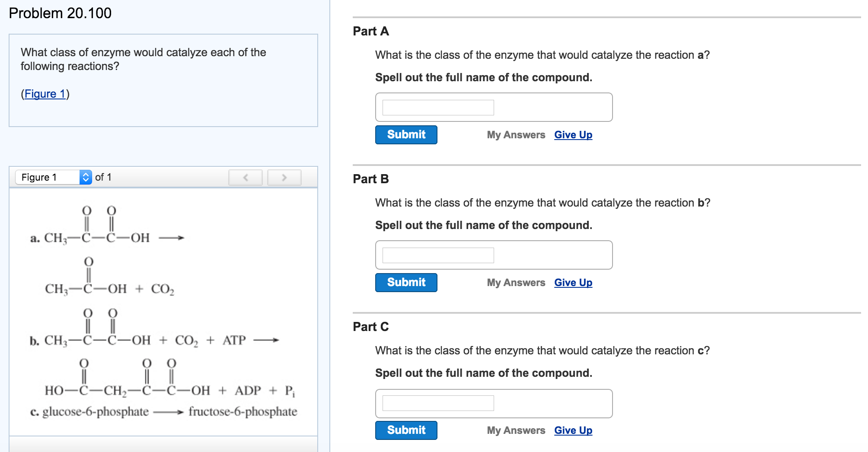Open My Answers for Part C
This screenshot has width=868, height=452.
[516, 430]
